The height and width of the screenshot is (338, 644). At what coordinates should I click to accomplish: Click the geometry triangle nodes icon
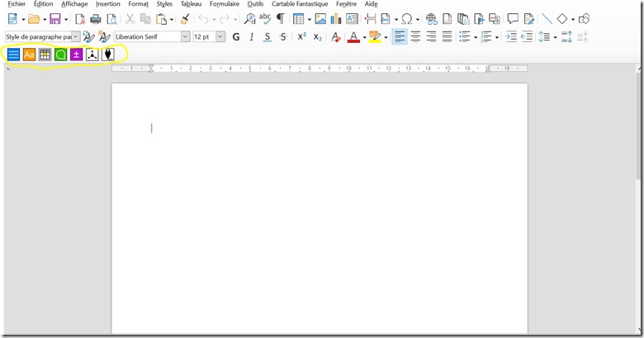pyautogui.click(x=92, y=55)
